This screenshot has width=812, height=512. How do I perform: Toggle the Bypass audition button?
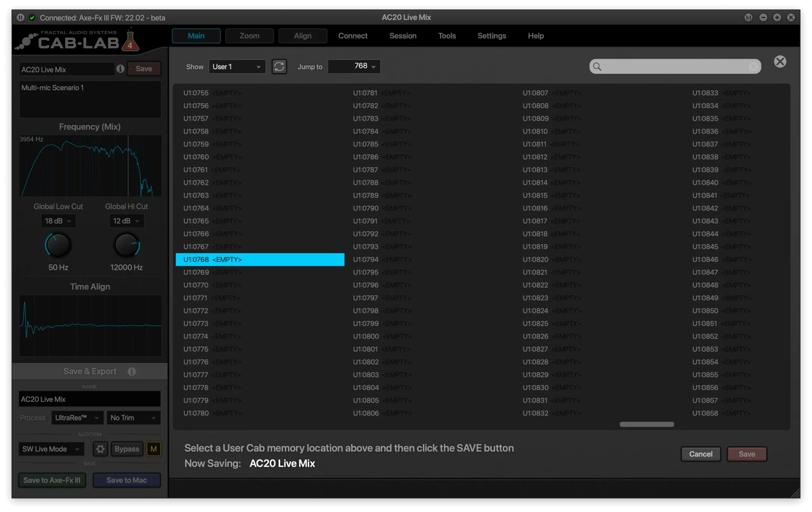pos(127,449)
